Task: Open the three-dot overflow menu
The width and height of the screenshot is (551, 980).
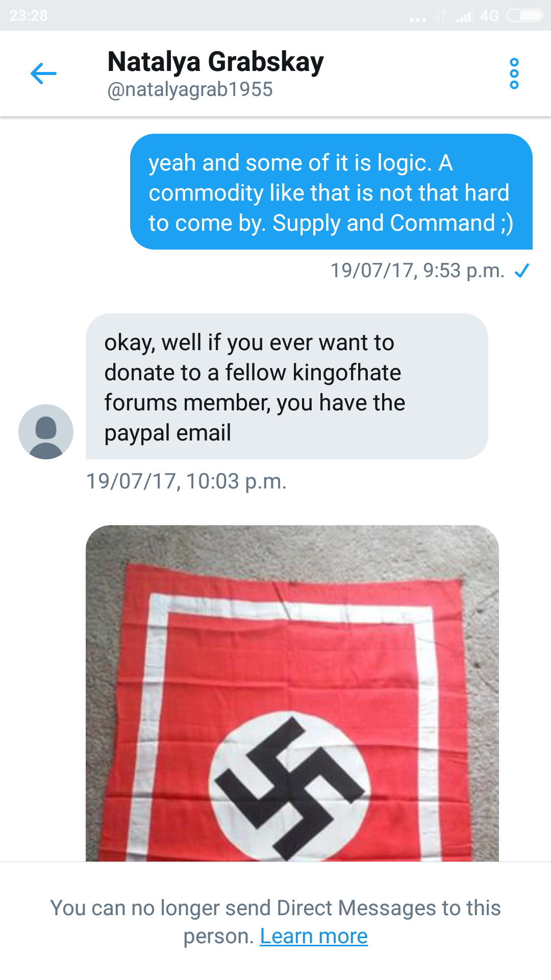Action: [x=514, y=73]
